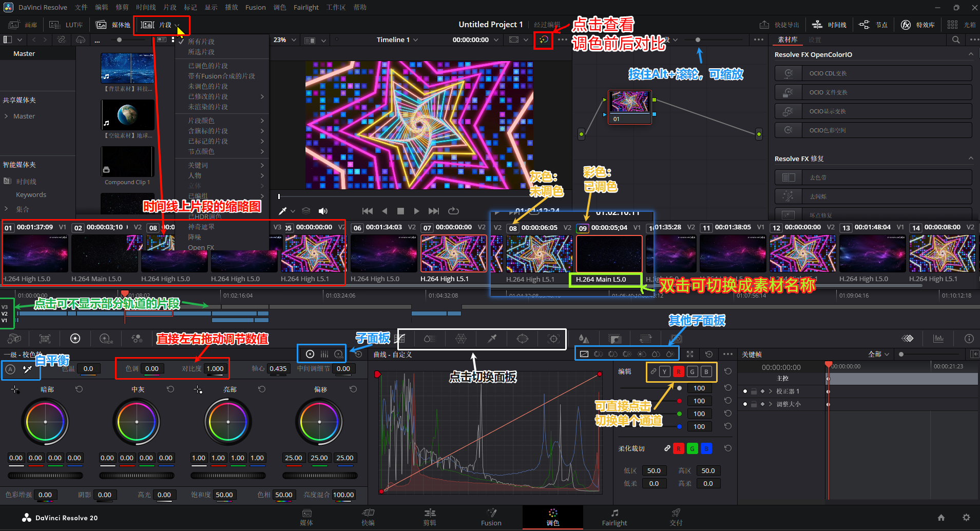Screen dimensions: 980x531
Task: Expand the 校正器 1 keyframe track
Action: (x=770, y=391)
